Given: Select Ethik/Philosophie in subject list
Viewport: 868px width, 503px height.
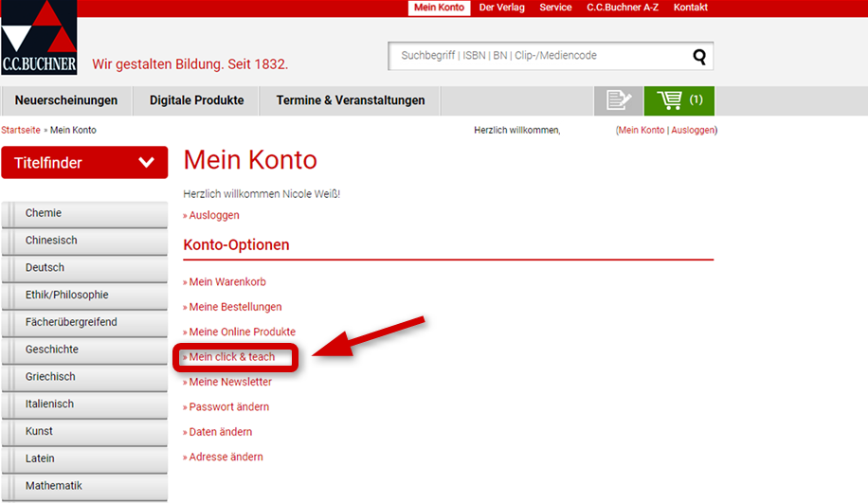Looking at the screenshot, I should [x=84, y=295].
